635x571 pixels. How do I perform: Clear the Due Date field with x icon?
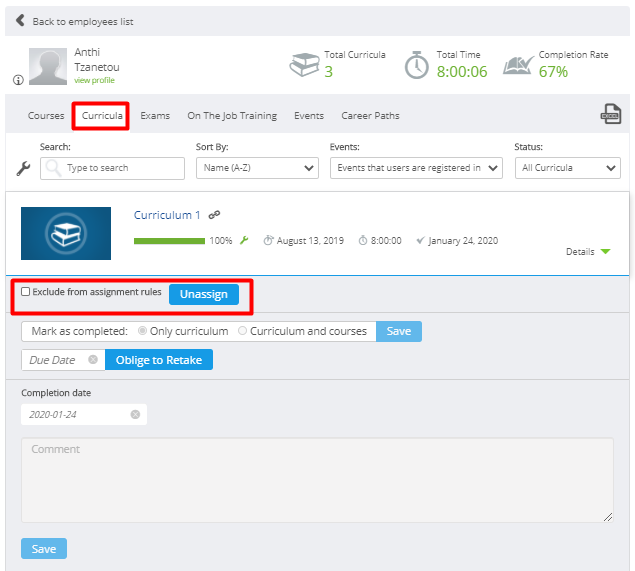(93, 359)
